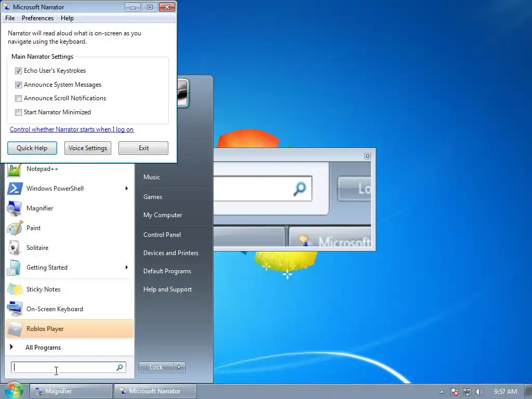The image size is (532, 399).
Task: Open the Solitaire card game icon
Action: tap(14, 248)
